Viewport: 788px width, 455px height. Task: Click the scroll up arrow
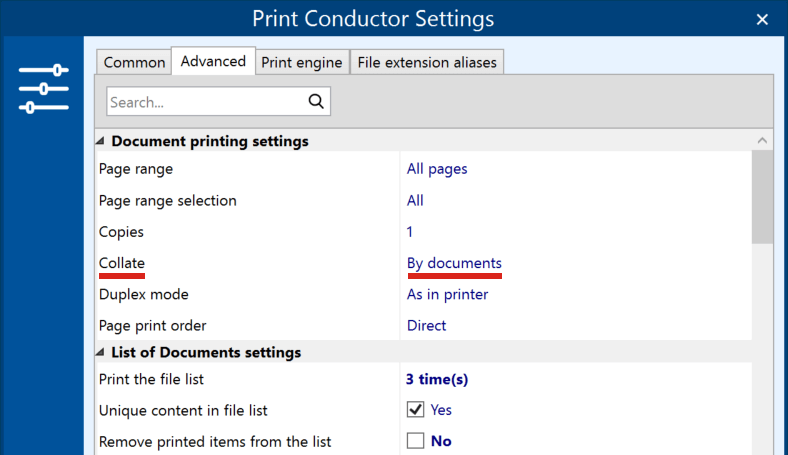[762, 140]
